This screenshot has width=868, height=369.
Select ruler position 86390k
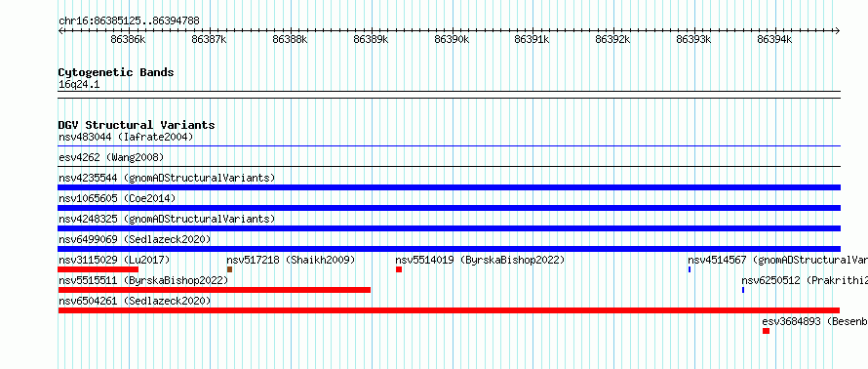(452, 39)
